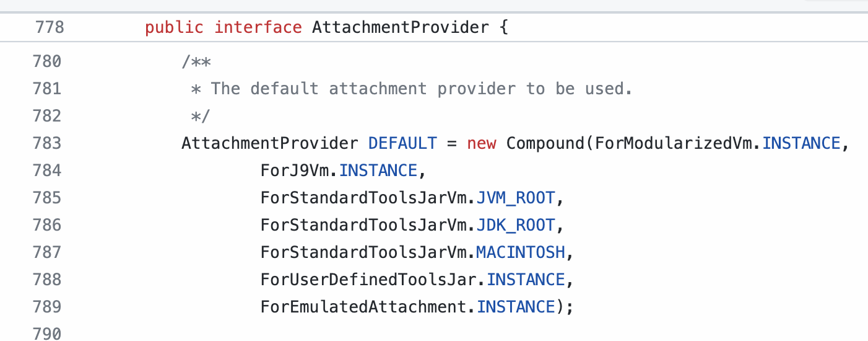Click the ForUserDefinedToolsJar symbol
The height and width of the screenshot is (341, 868).
tap(369, 280)
